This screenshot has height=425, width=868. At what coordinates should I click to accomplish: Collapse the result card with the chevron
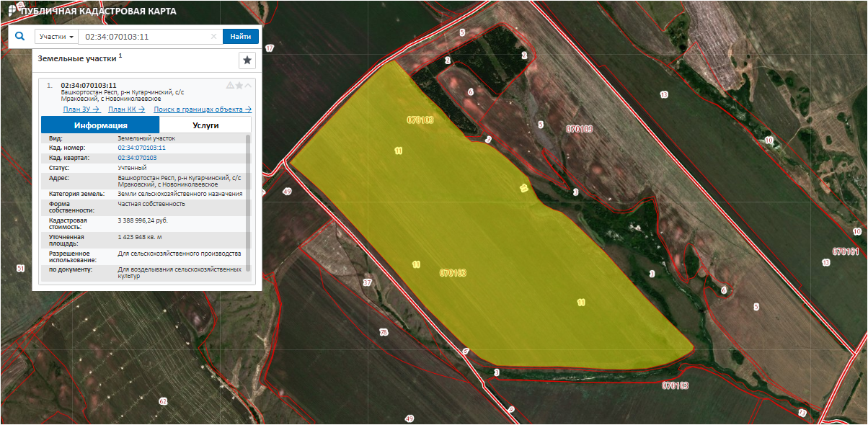(249, 85)
